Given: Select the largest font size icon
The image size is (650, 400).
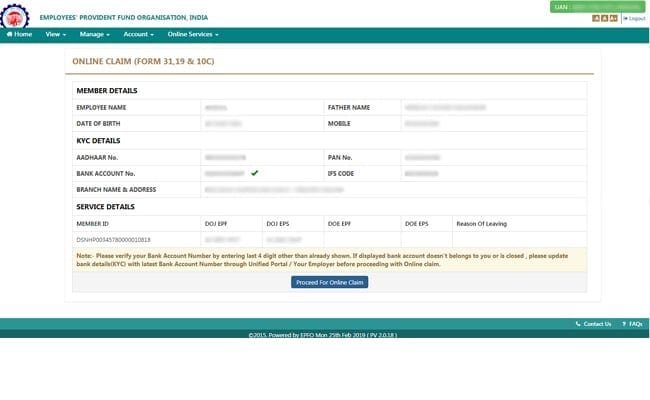Looking at the screenshot, I should point(612,18).
